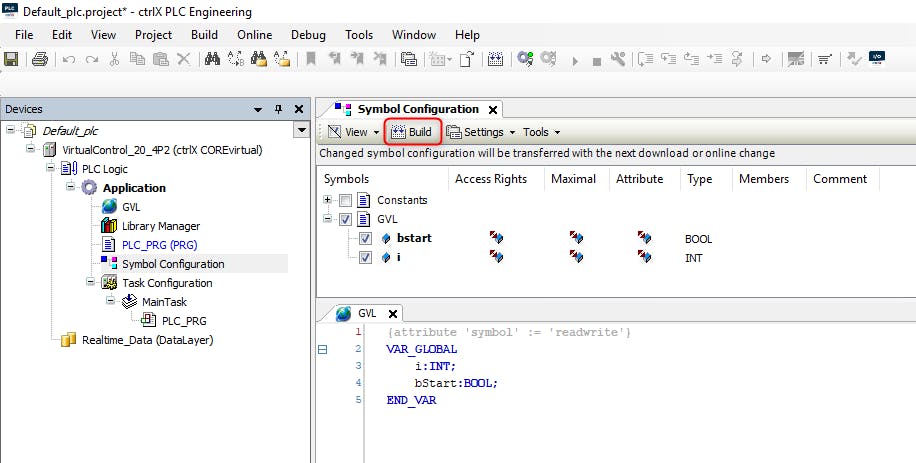Select Realtime_Data (DataLayer) tree item

[x=147, y=340]
